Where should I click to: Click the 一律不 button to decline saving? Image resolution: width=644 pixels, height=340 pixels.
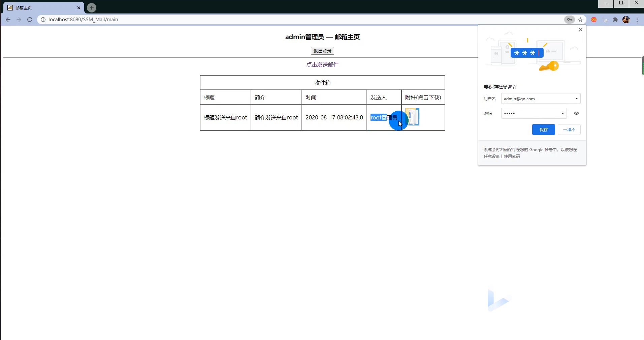coord(569,130)
